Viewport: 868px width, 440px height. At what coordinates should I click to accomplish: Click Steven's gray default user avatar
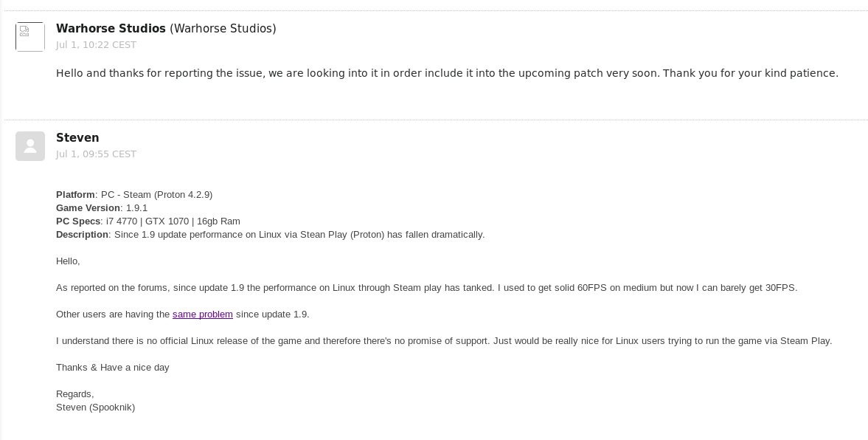[30, 146]
